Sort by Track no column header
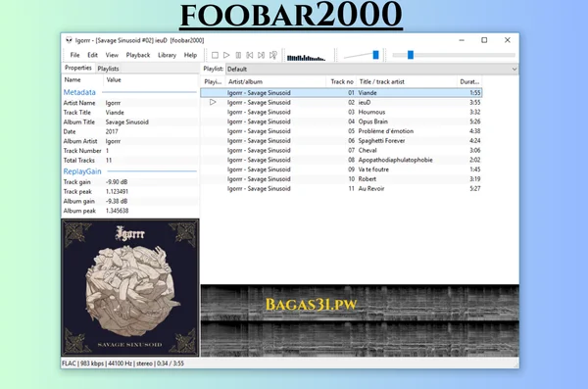The width and height of the screenshot is (588, 389). 341,81
